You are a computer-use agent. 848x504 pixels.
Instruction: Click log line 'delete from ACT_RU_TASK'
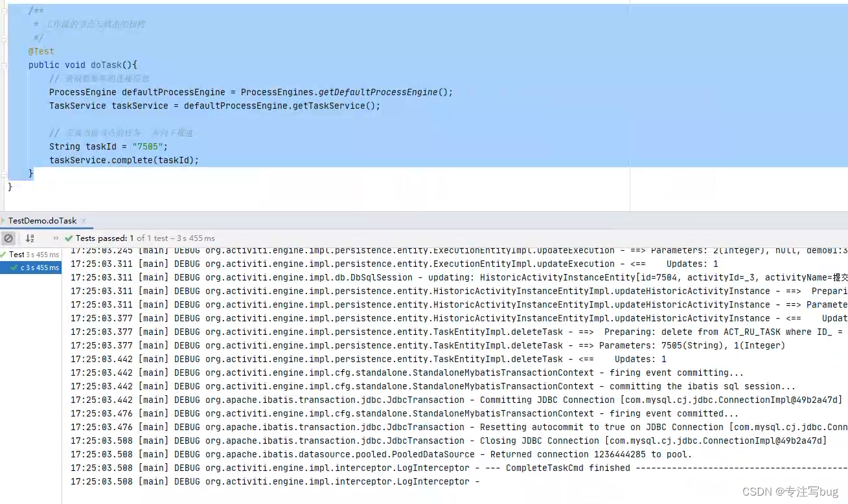tap(459, 332)
